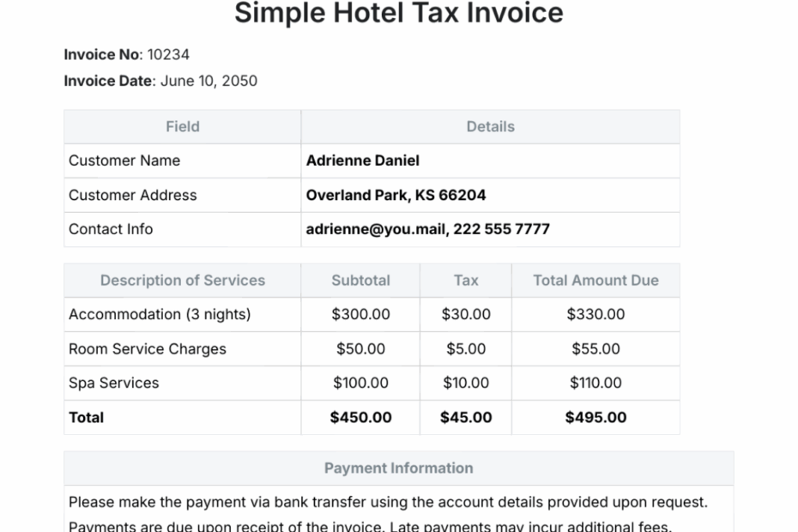The width and height of the screenshot is (798, 532).
Task: Click the name Adrienne Daniel
Action: 362,160
